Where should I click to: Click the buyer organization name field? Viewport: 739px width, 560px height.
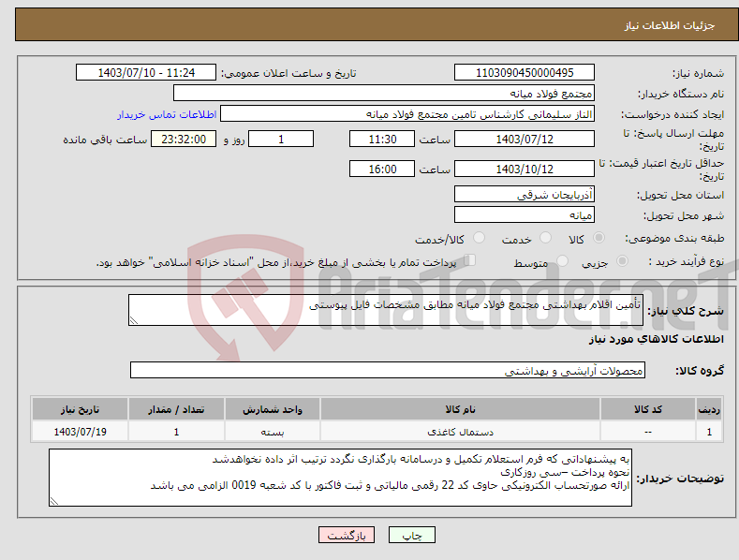tap(384, 94)
